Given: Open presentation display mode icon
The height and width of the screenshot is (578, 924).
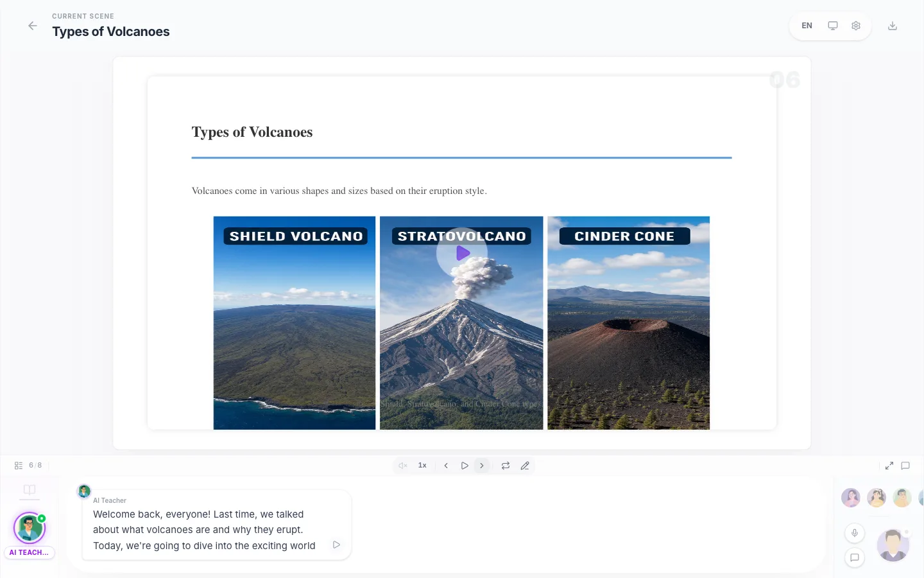Looking at the screenshot, I should [832, 26].
